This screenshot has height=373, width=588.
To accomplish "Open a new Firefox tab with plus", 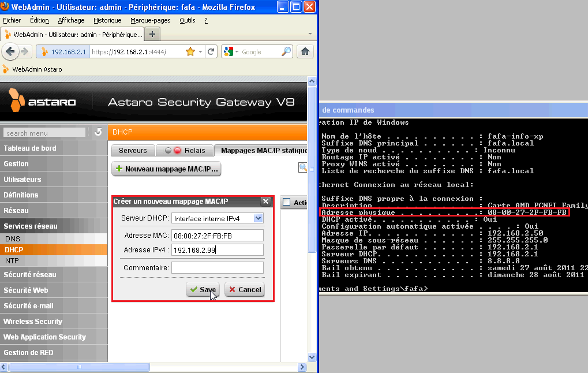I will pyautogui.click(x=152, y=34).
